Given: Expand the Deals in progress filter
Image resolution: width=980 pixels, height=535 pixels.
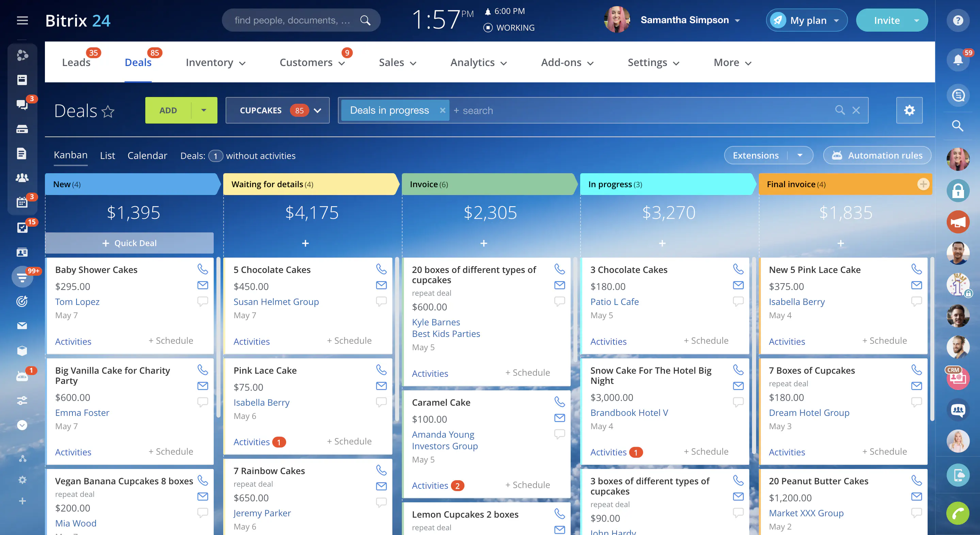Looking at the screenshot, I should coord(389,110).
